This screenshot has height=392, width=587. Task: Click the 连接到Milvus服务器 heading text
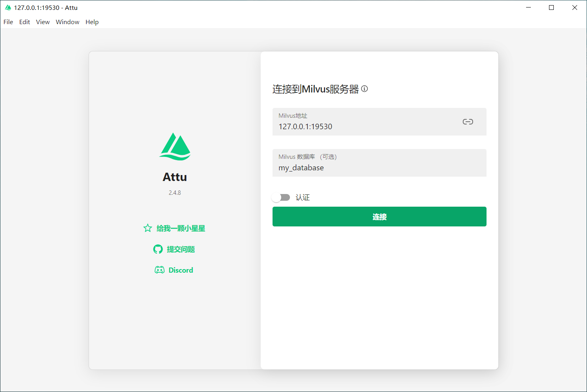coord(316,89)
